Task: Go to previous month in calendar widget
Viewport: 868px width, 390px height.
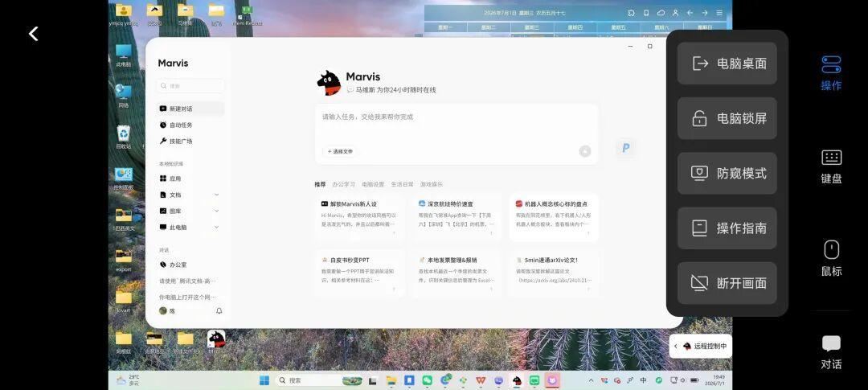Action: click(690, 13)
